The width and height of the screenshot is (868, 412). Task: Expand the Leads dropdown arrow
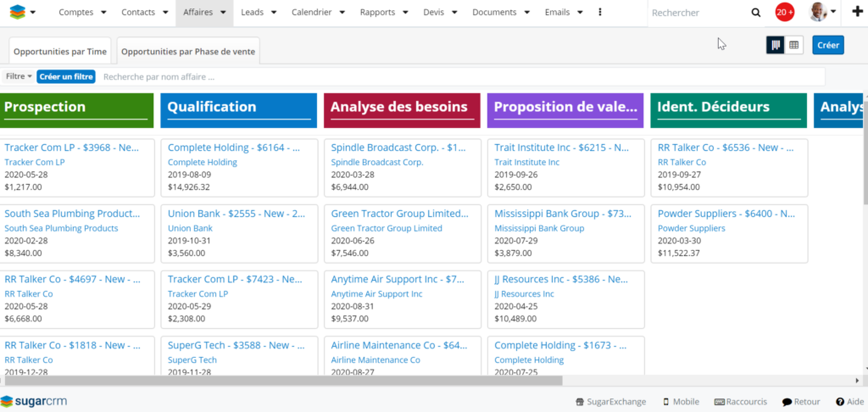click(274, 13)
